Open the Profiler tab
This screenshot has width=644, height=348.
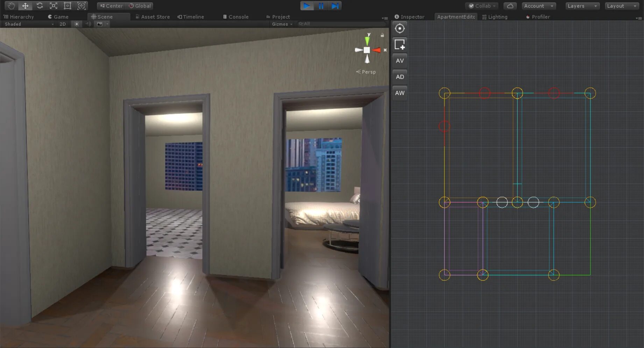[538, 17]
